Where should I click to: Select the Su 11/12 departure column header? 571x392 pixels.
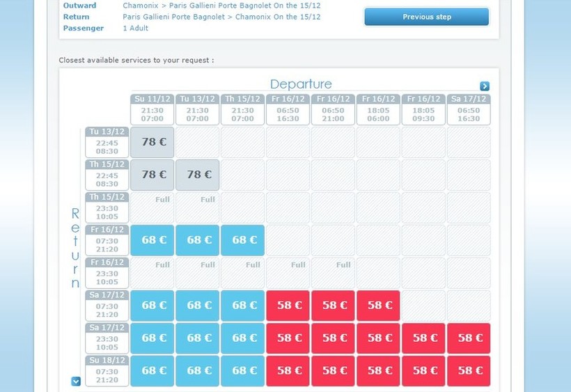152,109
